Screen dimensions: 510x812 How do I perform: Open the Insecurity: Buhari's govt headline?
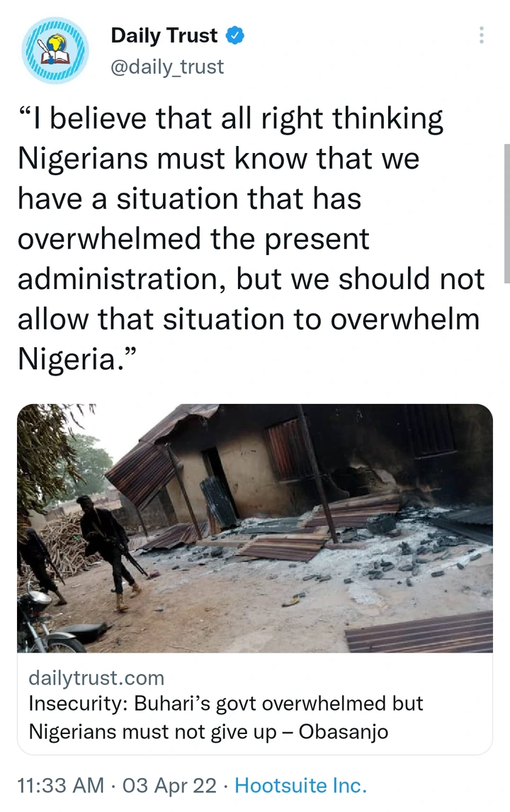click(x=226, y=718)
